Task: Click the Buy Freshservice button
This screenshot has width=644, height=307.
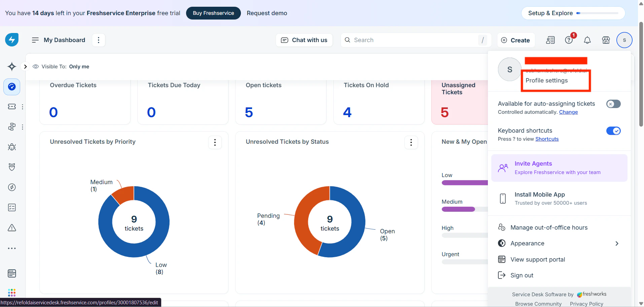Action: [213, 13]
